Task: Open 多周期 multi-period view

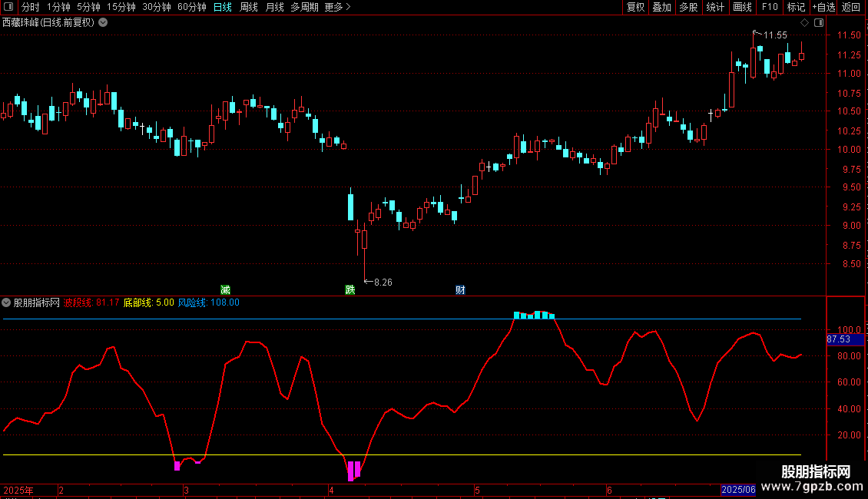Action: coord(304,7)
